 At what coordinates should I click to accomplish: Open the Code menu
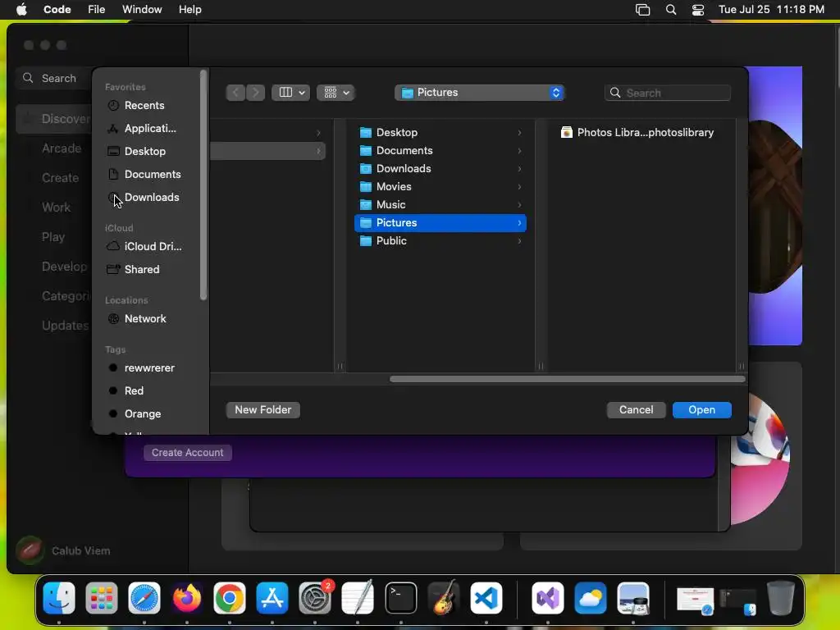[x=57, y=10]
